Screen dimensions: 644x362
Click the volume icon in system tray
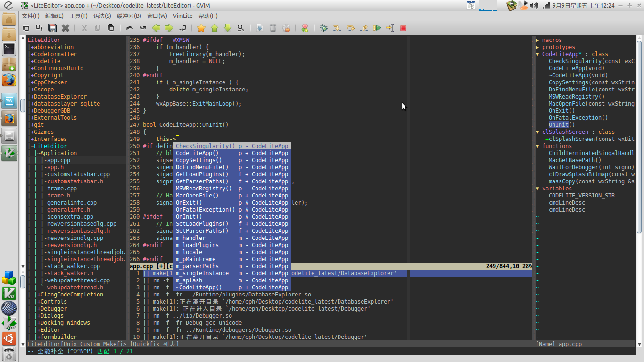point(534,6)
